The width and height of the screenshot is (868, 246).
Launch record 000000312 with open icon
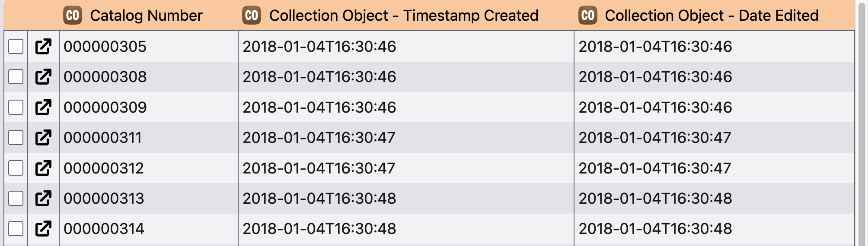[x=43, y=168]
